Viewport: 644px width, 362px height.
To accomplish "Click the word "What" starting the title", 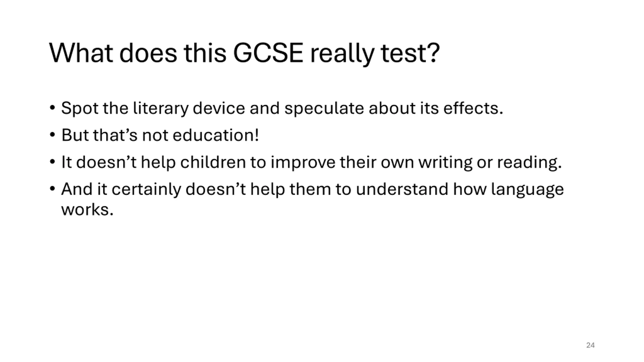I will pos(81,53).
